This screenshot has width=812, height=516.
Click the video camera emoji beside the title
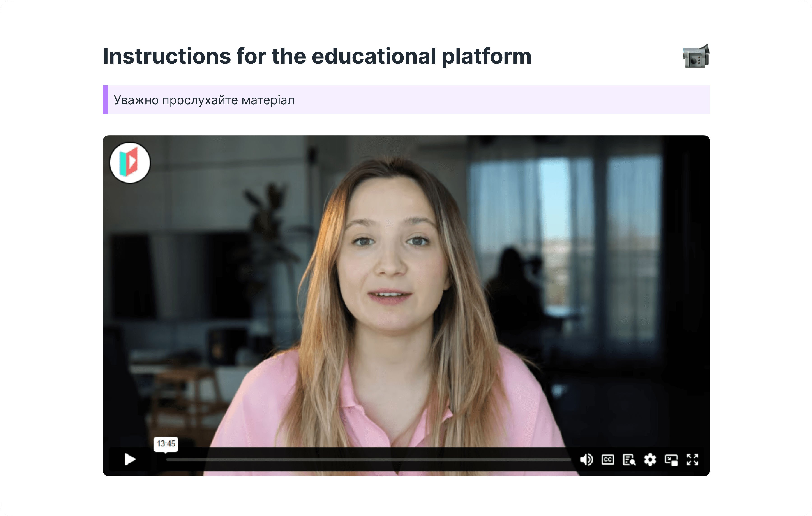pos(696,56)
